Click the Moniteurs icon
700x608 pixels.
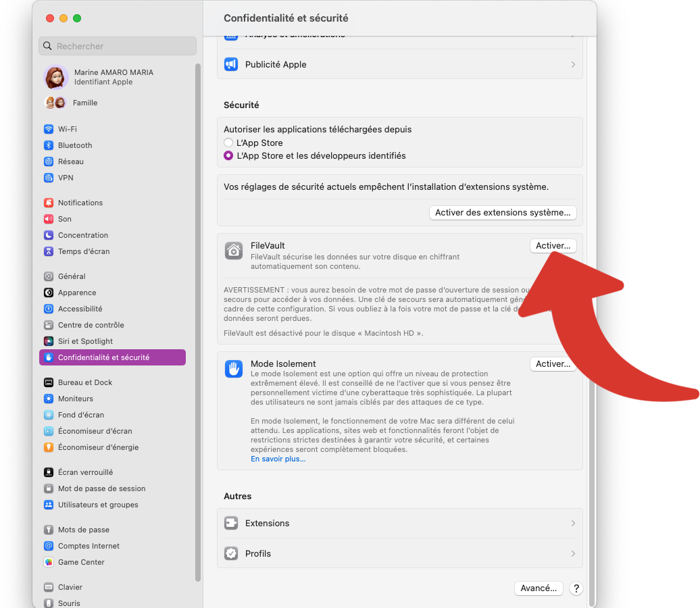[49, 399]
